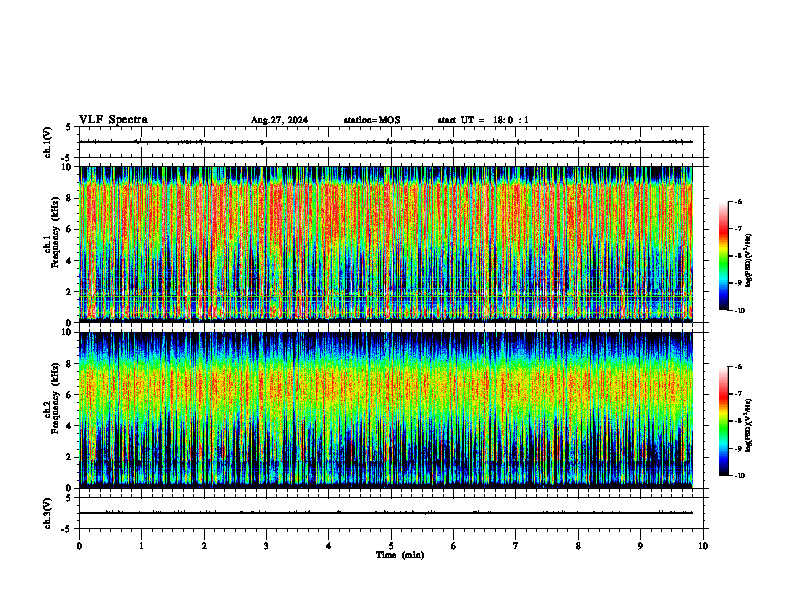Click the "VLF Spectra" title text
The height and width of the screenshot is (612, 792).
tap(113, 120)
